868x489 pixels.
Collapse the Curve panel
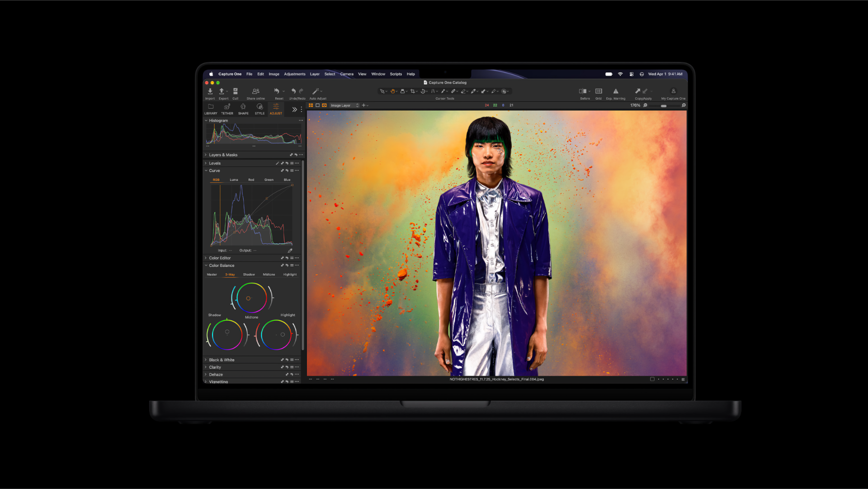coord(206,171)
